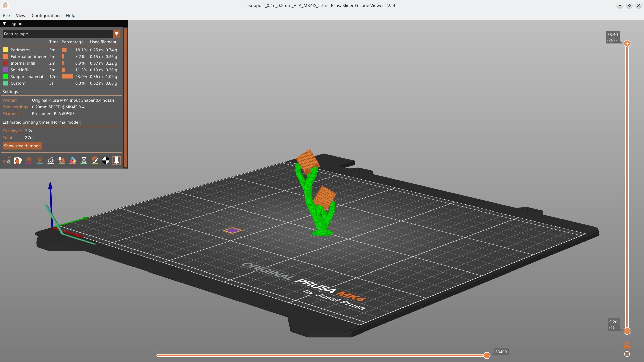Click the purple first-layer square on bed
The width and height of the screenshot is (644, 362).
click(x=233, y=230)
